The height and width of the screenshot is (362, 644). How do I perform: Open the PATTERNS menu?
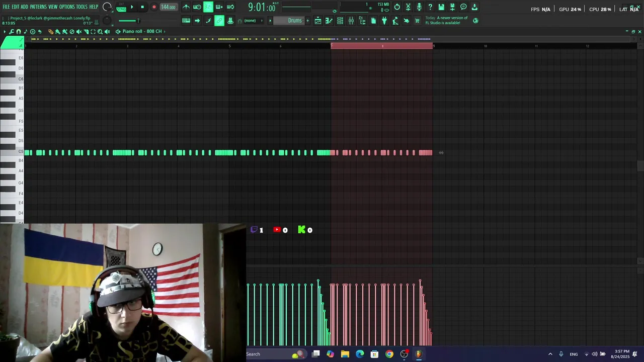[38, 7]
